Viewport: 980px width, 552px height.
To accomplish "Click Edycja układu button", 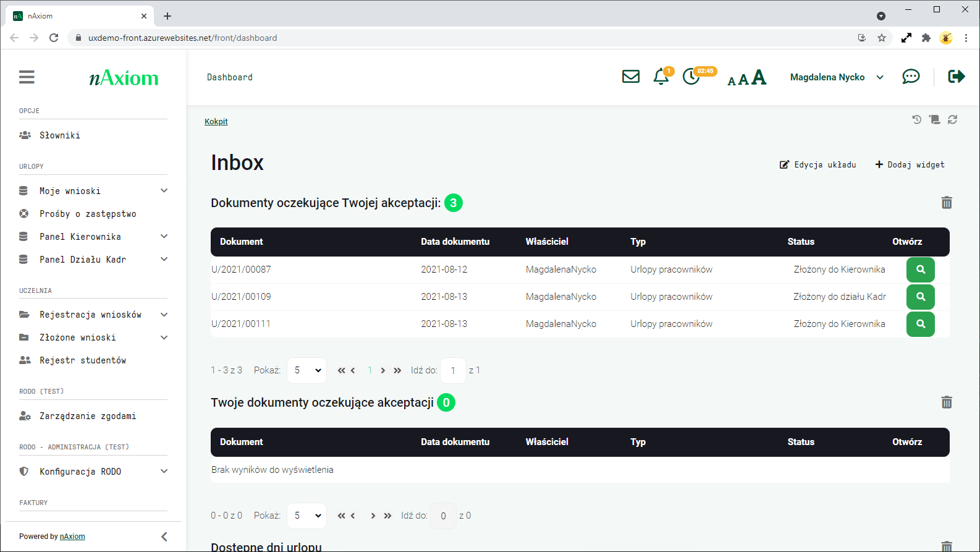I will click(818, 164).
